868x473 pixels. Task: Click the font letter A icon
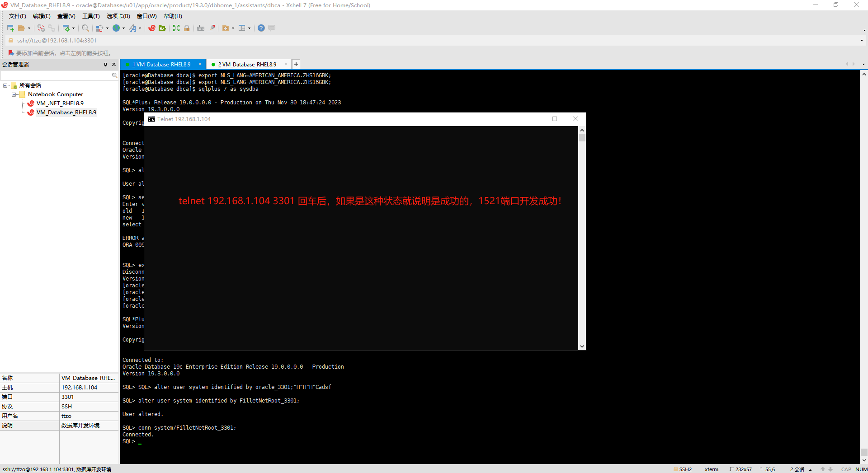[x=132, y=28]
